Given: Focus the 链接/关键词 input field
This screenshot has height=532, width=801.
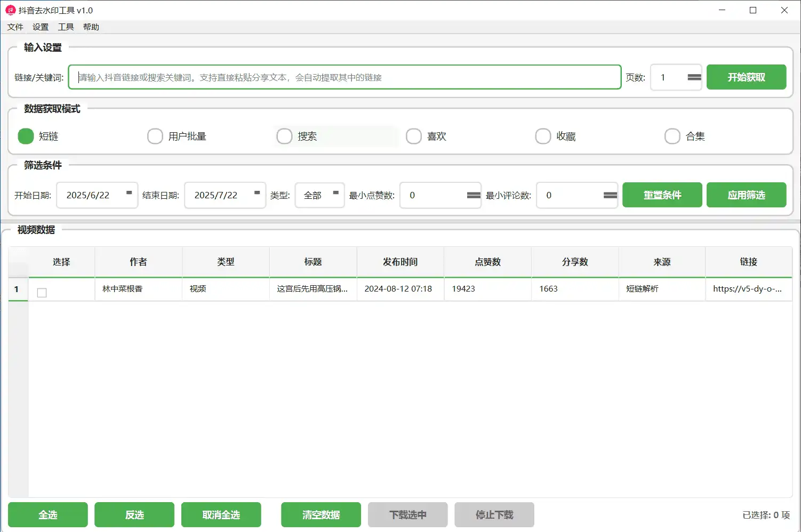Looking at the screenshot, I should [345, 77].
